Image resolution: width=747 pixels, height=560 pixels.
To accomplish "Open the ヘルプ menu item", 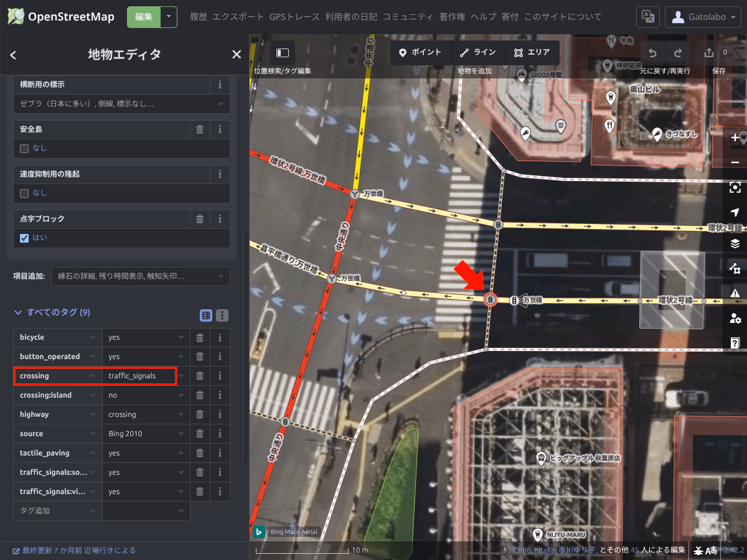I will [x=483, y=17].
